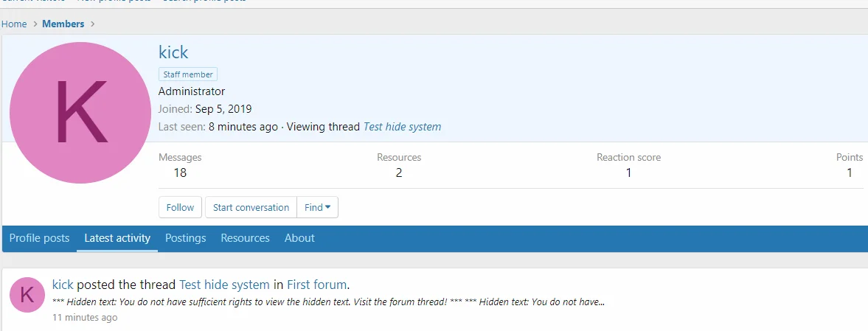Viewport: 868px width, 331px height.
Task: Click the 11 minutes ago timestamp
Action: 85,318
